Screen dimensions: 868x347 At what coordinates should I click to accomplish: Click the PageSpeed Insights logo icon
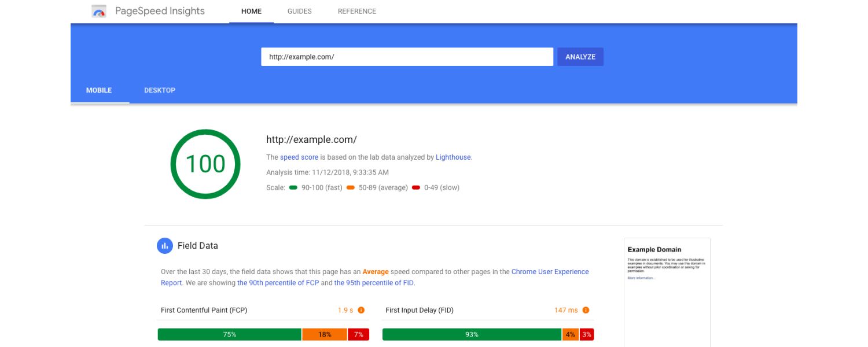[98, 10]
